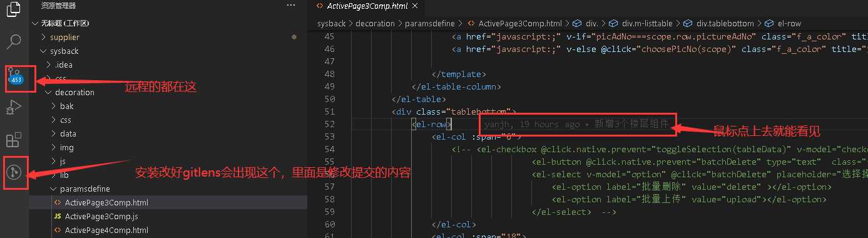The height and width of the screenshot is (238, 868).
Task: Click the </template> closing tag
Action: pyautogui.click(x=459, y=74)
